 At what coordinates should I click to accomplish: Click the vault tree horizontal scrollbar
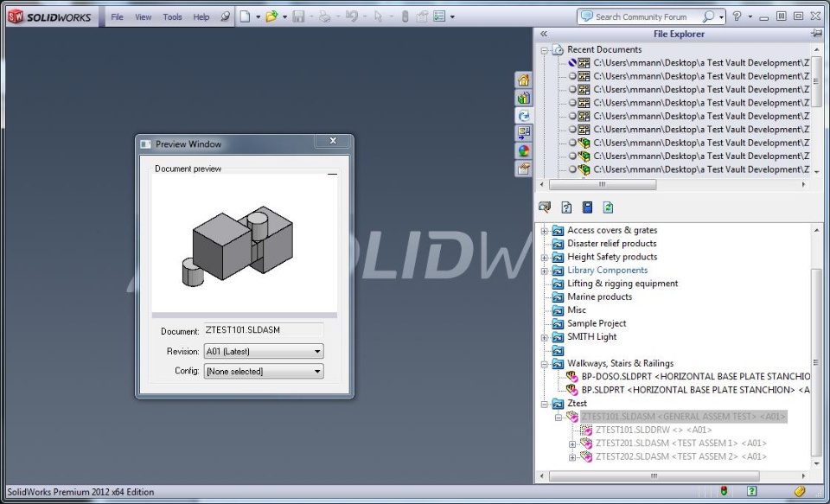click(654, 476)
